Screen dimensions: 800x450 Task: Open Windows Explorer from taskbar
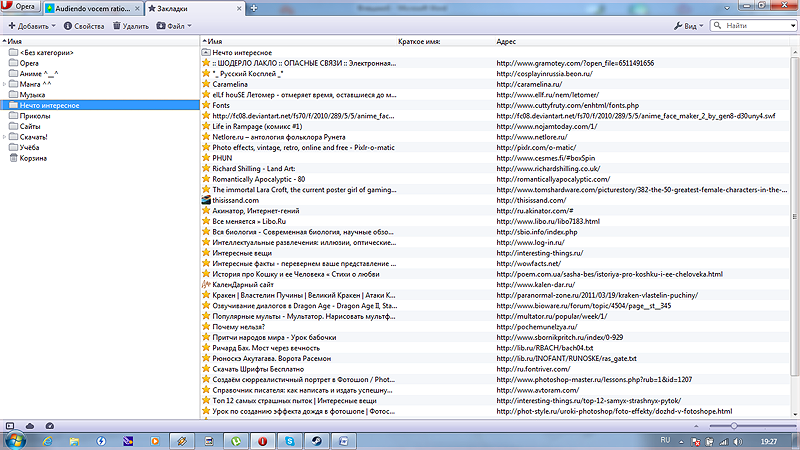tap(74, 441)
